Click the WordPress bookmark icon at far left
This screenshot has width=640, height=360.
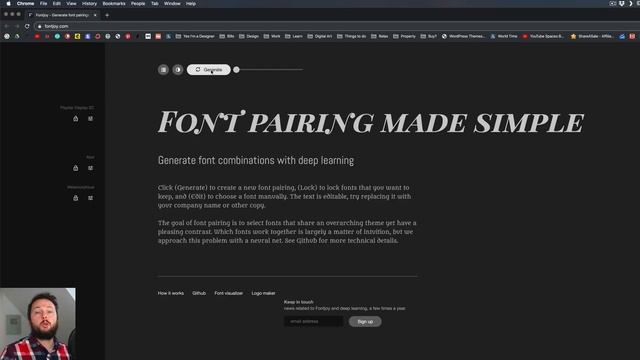coord(7,36)
